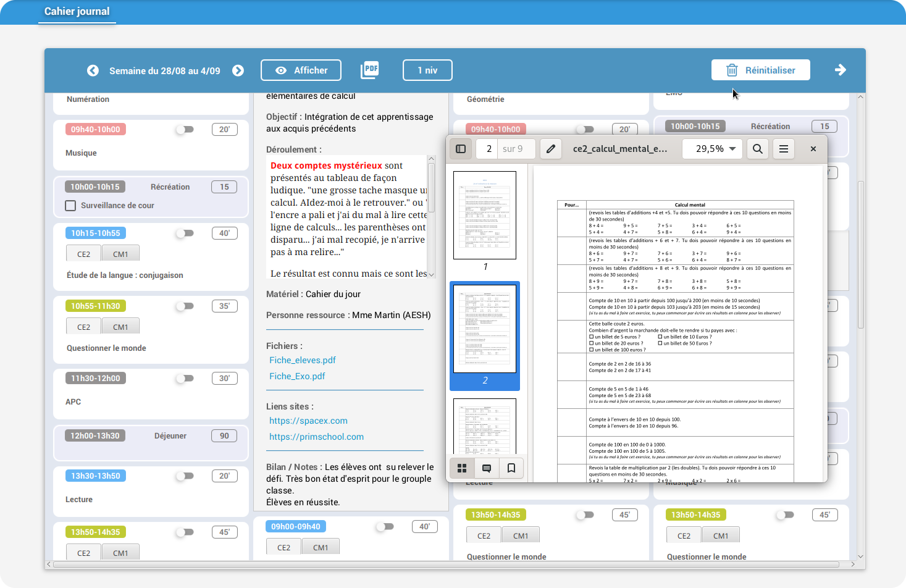The image size is (906, 588).
Task: Toggle switch for 13h50-14h35 in first column
Action: (x=185, y=532)
